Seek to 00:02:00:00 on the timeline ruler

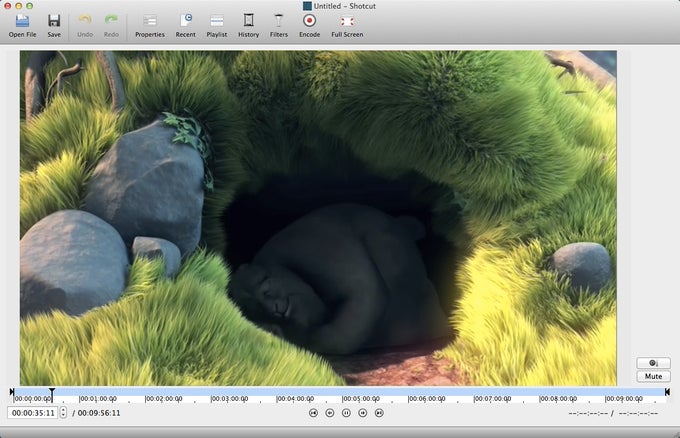163,399
